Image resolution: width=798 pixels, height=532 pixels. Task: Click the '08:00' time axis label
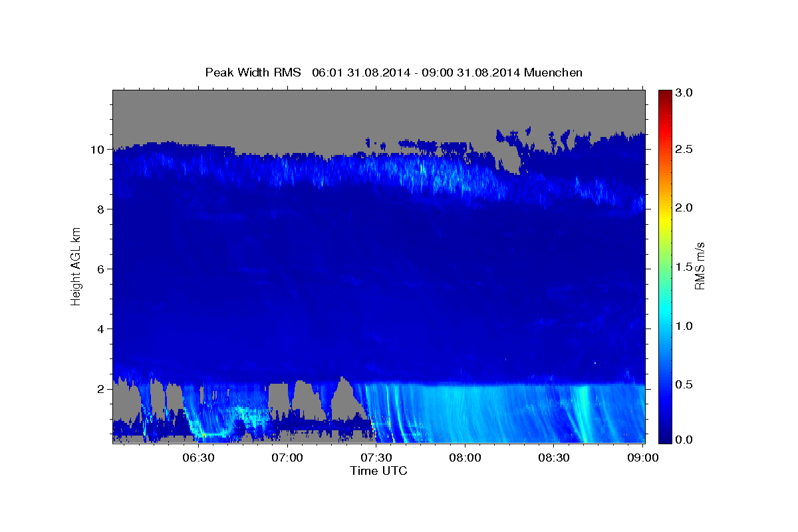pyautogui.click(x=465, y=458)
